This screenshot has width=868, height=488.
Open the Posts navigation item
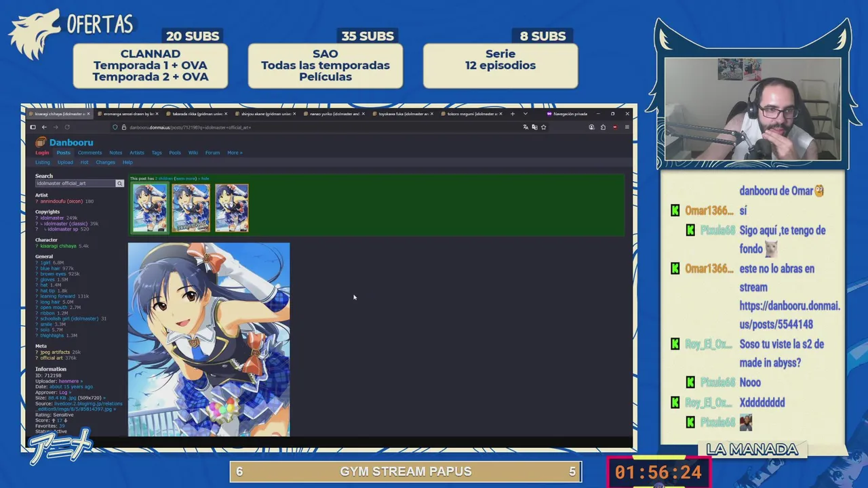[x=64, y=152]
